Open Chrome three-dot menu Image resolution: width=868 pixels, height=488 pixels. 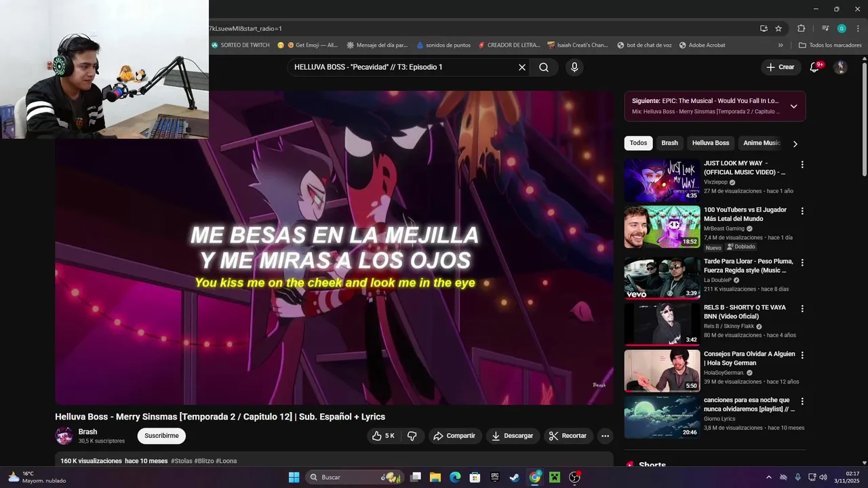pyautogui.click(x=856, y=28)
